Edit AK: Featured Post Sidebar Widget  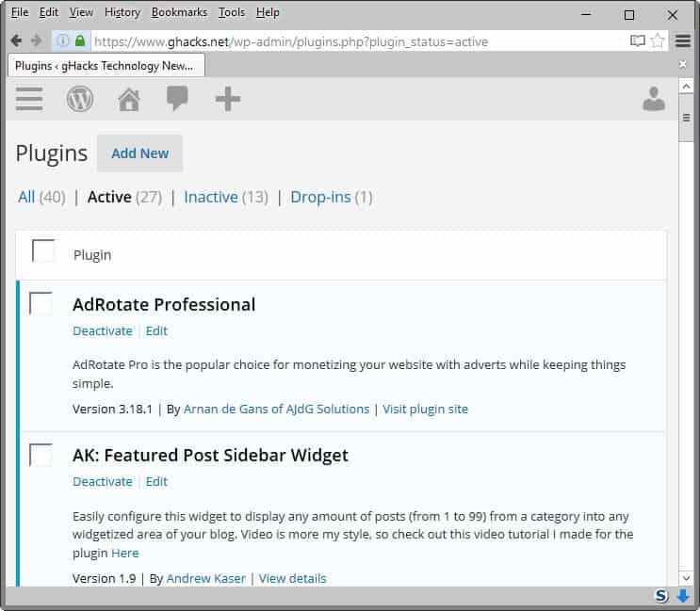point(156,482)
